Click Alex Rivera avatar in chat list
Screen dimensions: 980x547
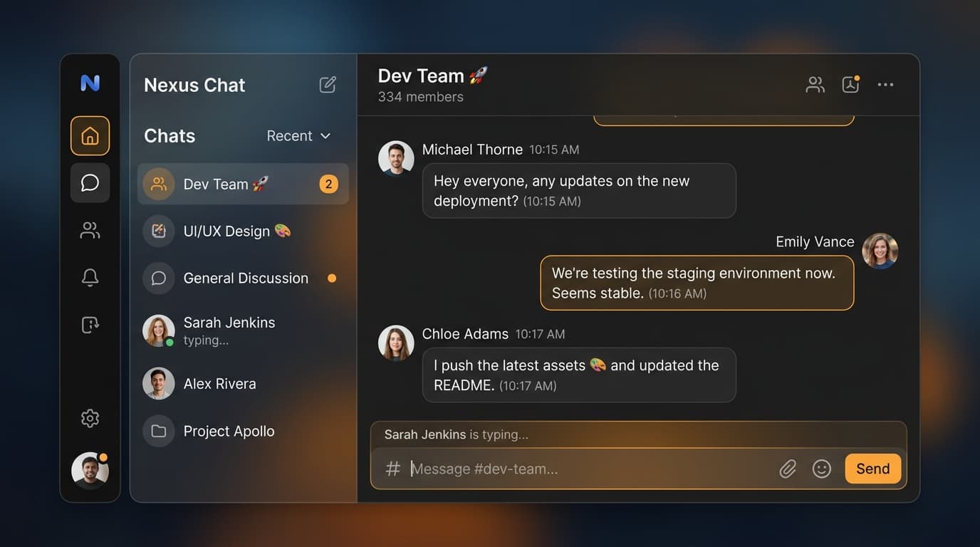click(x=159, y=383)
